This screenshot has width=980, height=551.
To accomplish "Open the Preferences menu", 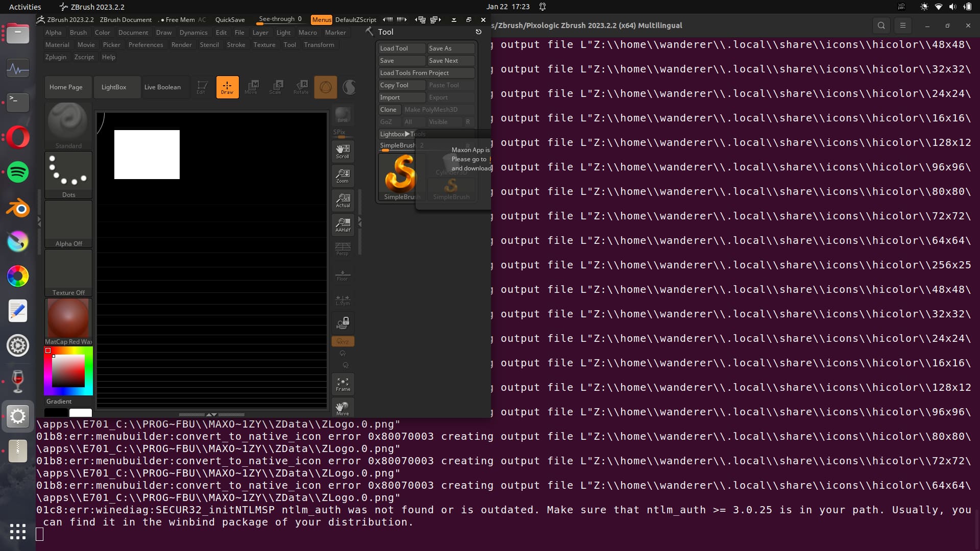I will click(145, 45).
